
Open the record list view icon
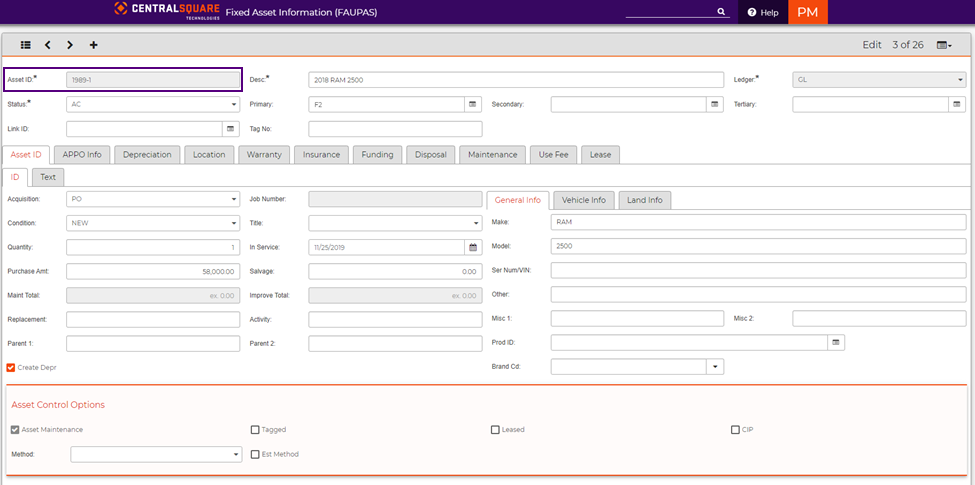pyautogui.click(x=25, y=45)
